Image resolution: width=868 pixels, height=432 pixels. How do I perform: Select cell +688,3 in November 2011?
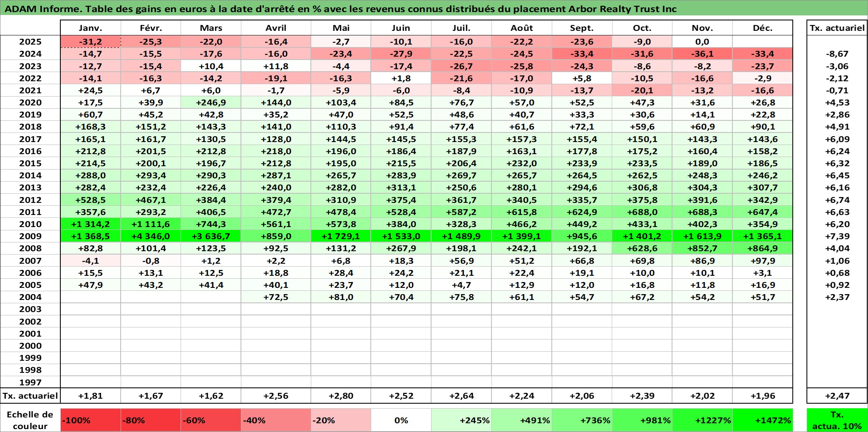pyautogui.click(x=702, y=212)
